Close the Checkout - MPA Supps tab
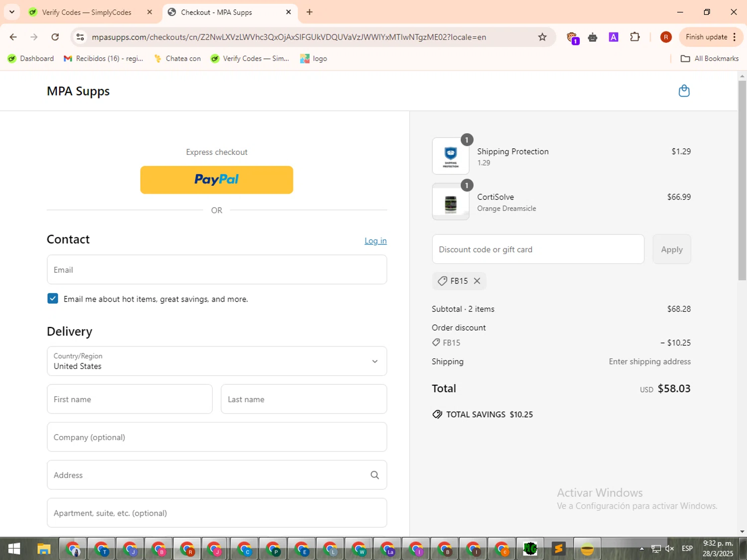Viewport: 747px width, 560px height. (x=288, y=12)
